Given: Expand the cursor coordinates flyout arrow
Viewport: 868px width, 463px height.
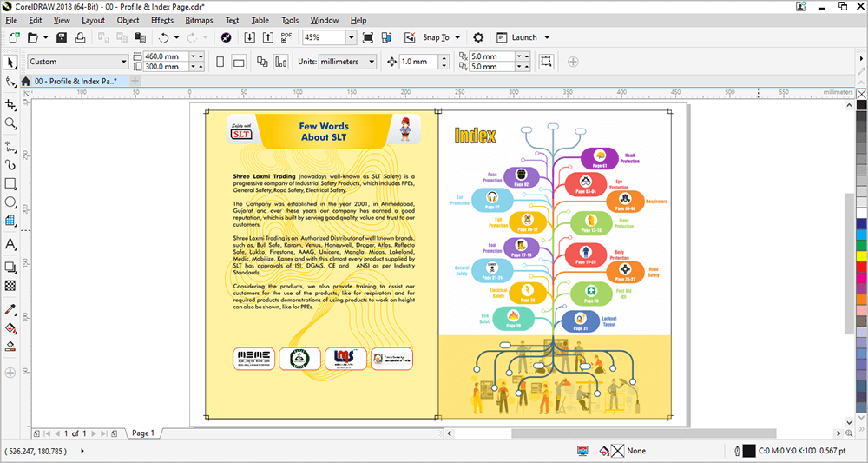Looking at the screenshot, I should 82,451.
